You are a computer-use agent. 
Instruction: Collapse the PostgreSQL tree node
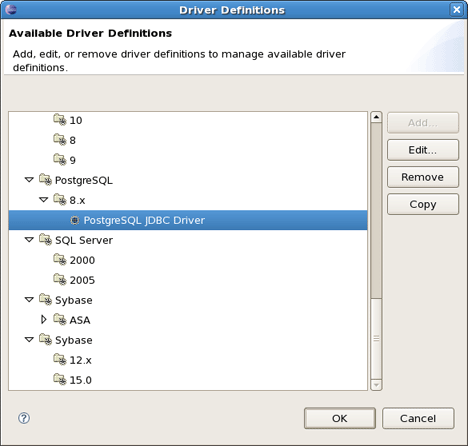coord(29,180)
